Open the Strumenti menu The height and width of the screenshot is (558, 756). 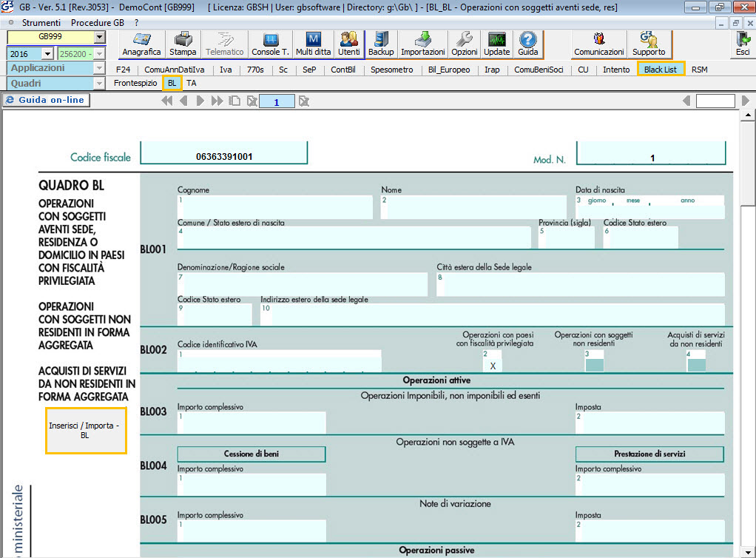coord(41,23)
